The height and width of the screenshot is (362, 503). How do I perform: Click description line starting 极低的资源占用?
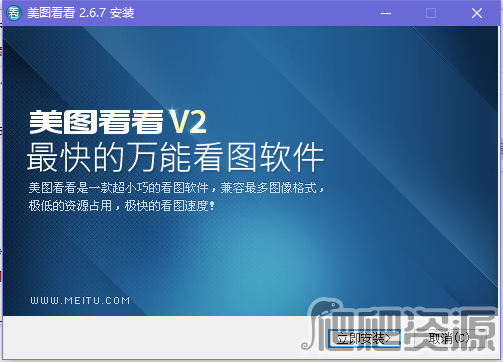coord(122,206)
